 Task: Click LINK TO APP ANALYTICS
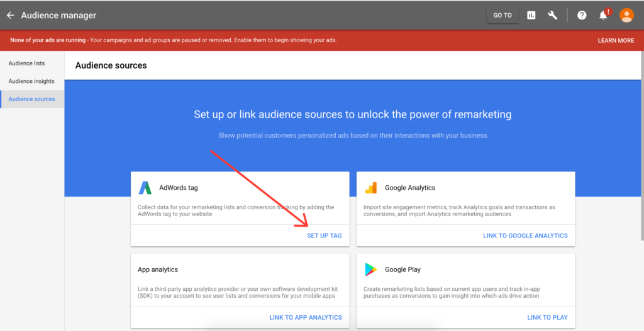click(x=306, y=317)
